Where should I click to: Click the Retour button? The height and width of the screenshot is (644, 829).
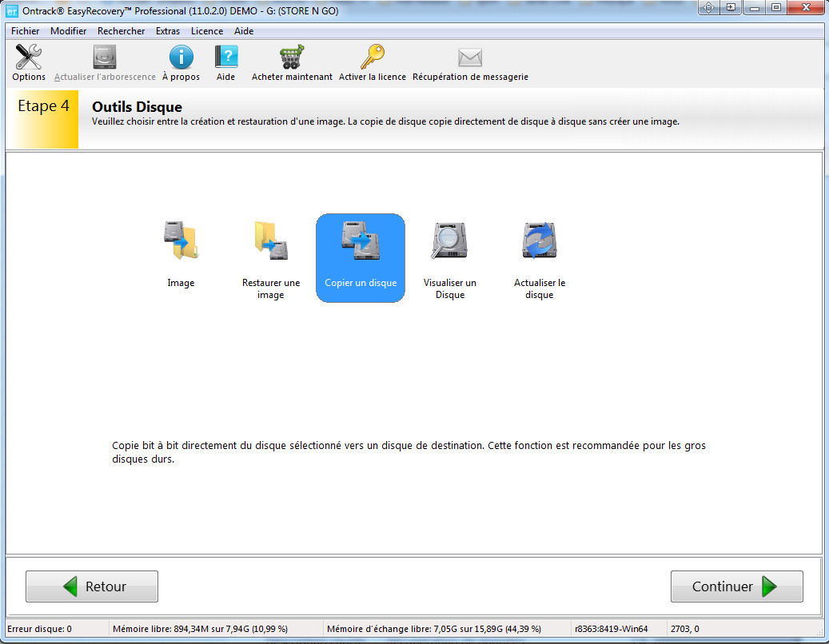pos(91,586)
